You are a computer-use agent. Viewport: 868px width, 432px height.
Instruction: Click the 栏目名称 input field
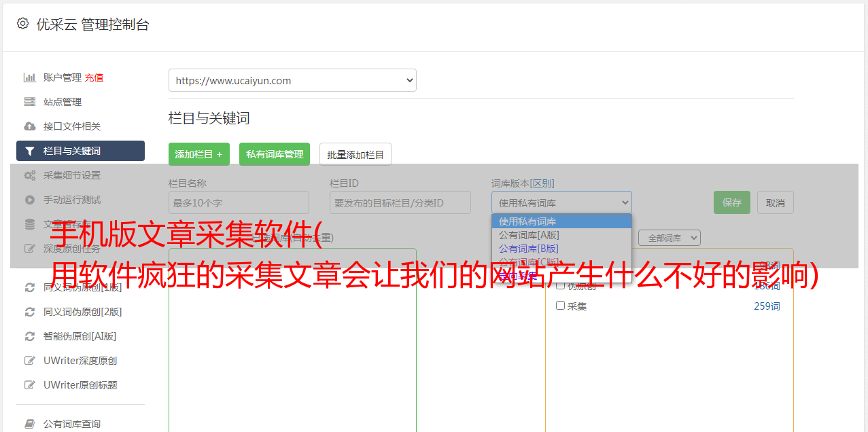pos(239,202)
